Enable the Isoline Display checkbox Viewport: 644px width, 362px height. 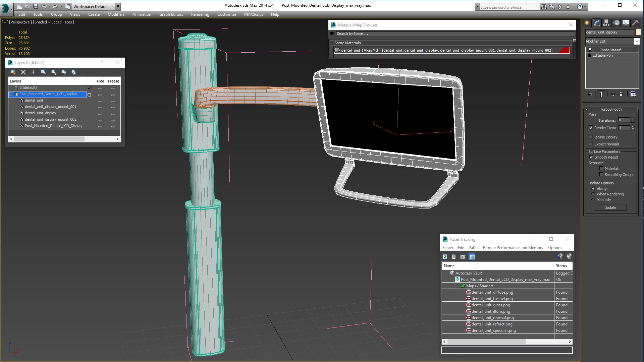(591, 137)
